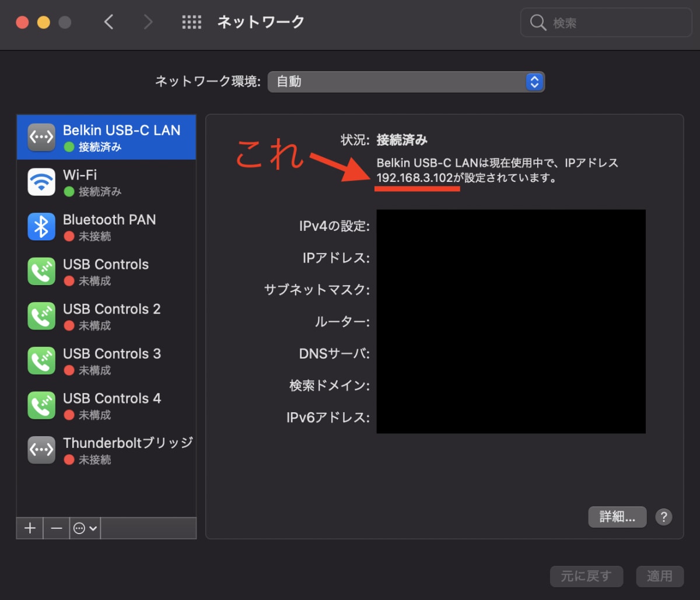Select the Belkin USB-C LAN ethernet icon
Screen dimensions: 700x600
(41, 138)
